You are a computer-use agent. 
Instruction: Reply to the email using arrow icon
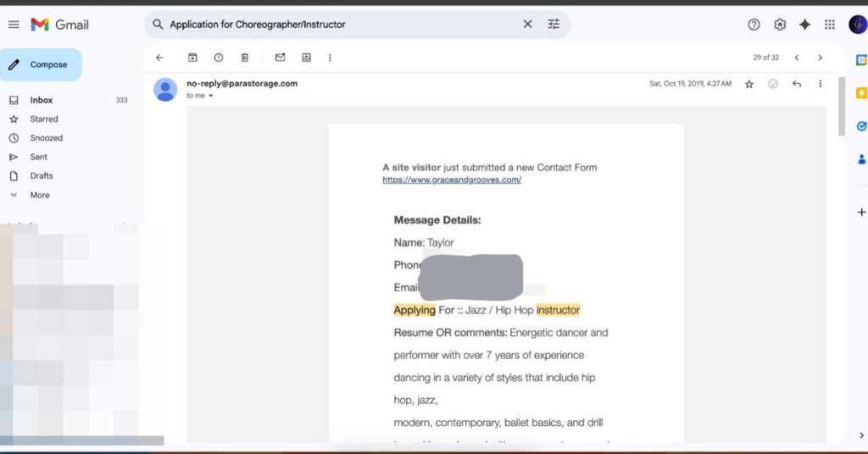pyautogui.click(x=797, y=84)
